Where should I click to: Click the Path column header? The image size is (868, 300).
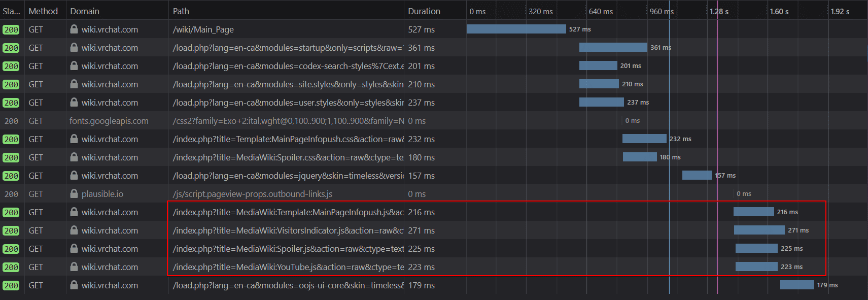point(181,11)
